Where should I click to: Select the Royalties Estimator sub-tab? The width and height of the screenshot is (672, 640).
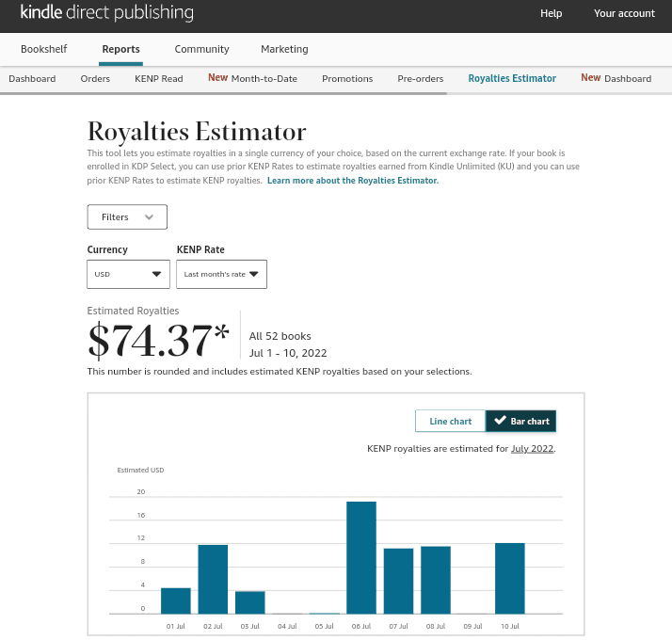(512, 78)
